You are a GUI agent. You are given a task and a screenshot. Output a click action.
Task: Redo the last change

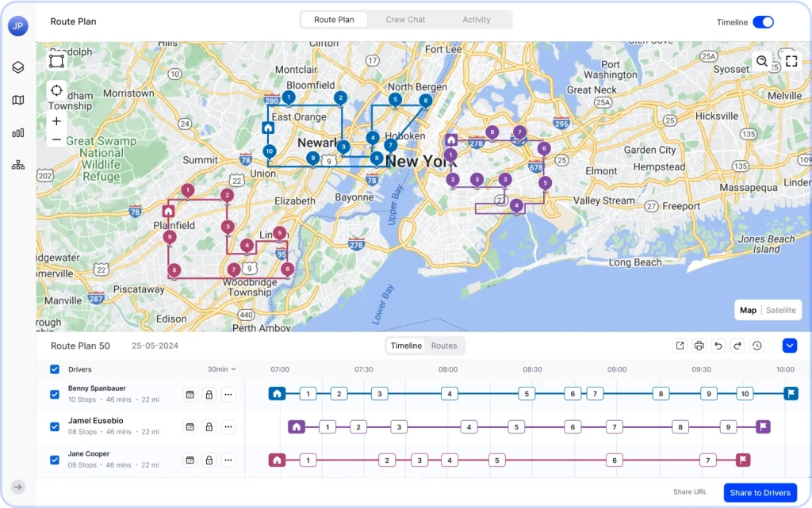(737, 346)
